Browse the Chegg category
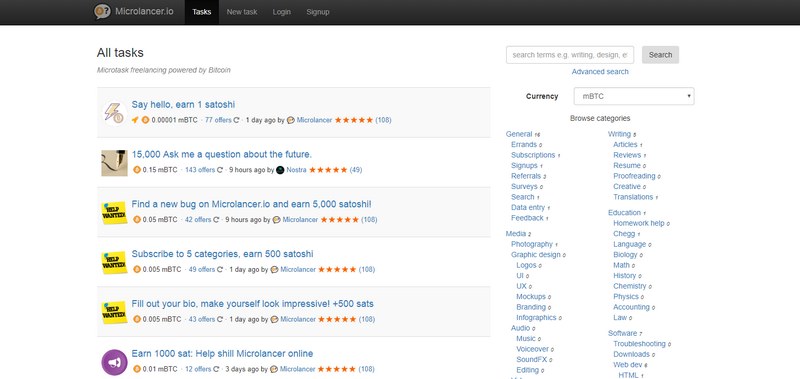This screenshot has height=379, width=800. [x=624, y=234]
